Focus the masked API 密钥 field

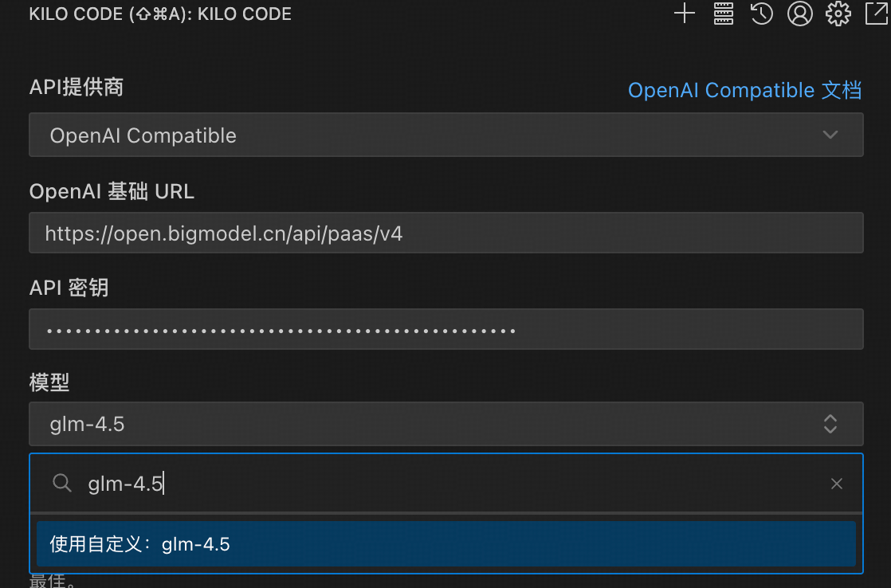point(446,329)
